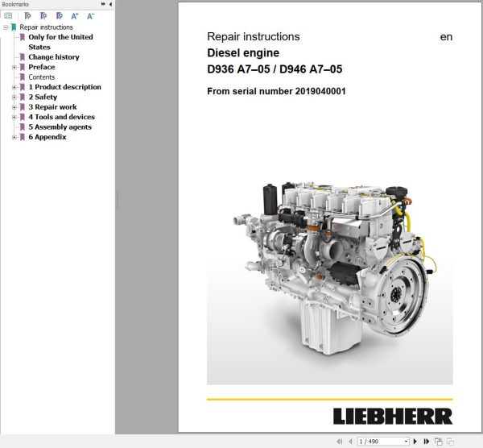The image size is (483, 448).
Task: Open the Repair instructions bookmark
Action: point(46,27)
